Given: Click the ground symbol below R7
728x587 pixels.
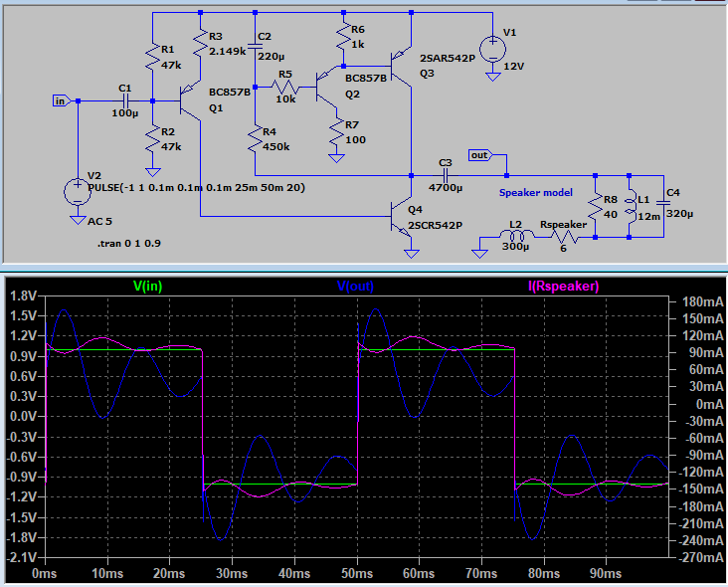Looking at the screenshot, I should click(x=336, y=158).
